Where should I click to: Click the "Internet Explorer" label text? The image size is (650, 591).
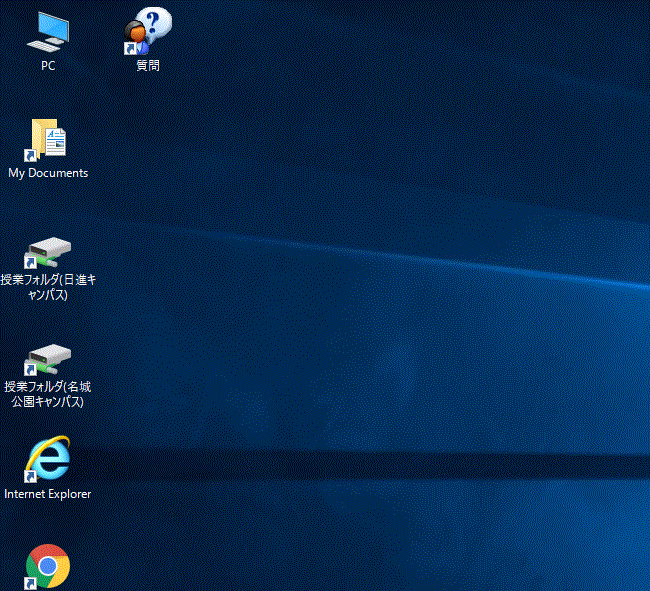(x=48, y=494)
